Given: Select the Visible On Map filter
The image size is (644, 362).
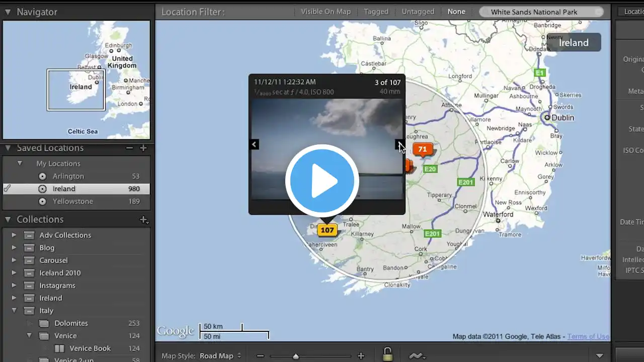Looking at the screenshot, I should (x=326, y=12).
